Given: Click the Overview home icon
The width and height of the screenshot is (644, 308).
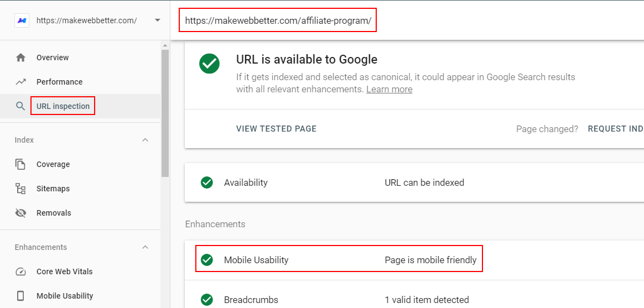Looking at the screenshot, I should pos(20,58).
